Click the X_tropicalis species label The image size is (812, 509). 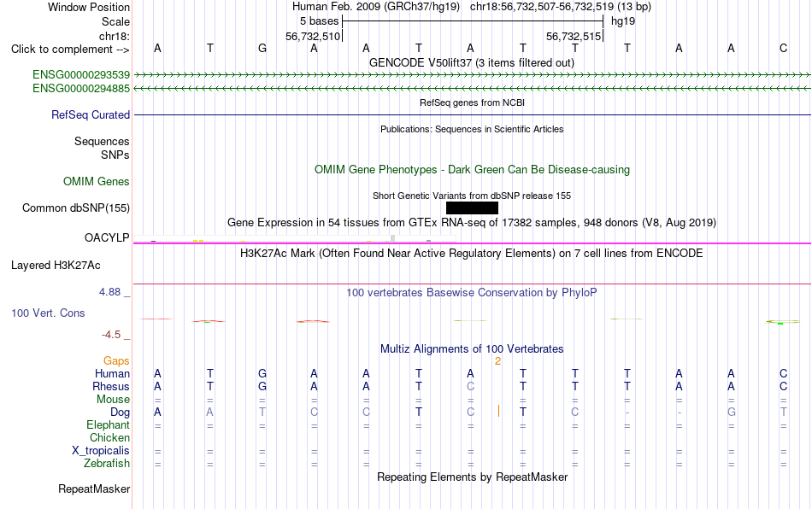coord(101,451)
